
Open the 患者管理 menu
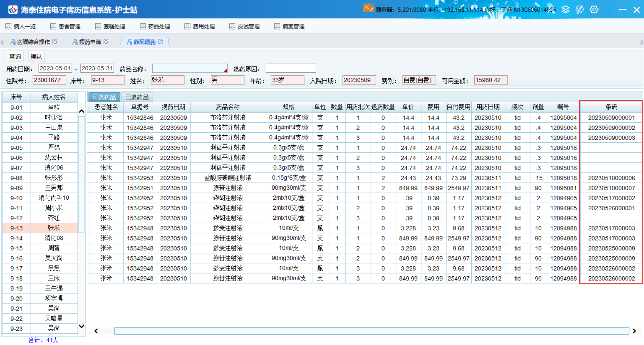pyautogui.click(x=65, y=26)
